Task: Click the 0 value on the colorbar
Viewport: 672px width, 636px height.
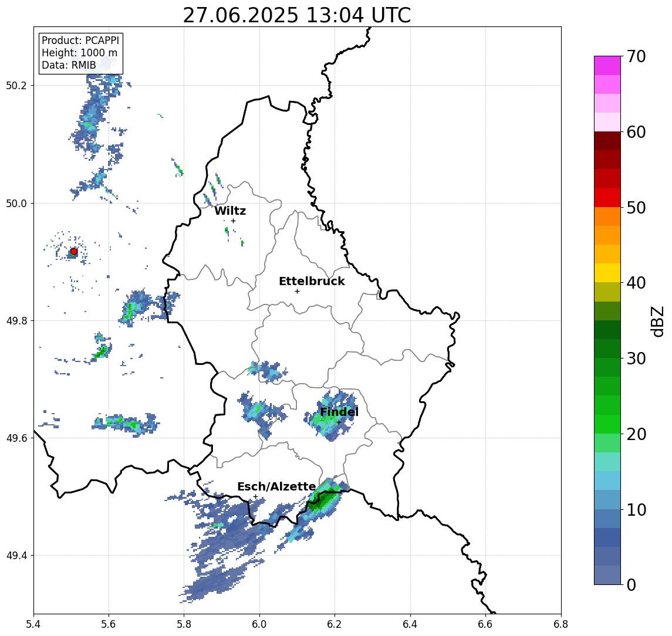Action: (632, 585)
